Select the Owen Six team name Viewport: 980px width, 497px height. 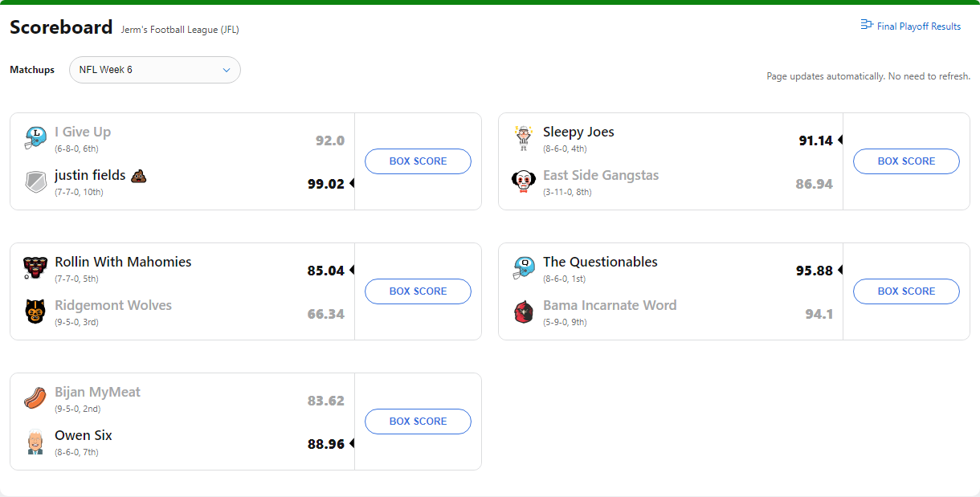84,435
